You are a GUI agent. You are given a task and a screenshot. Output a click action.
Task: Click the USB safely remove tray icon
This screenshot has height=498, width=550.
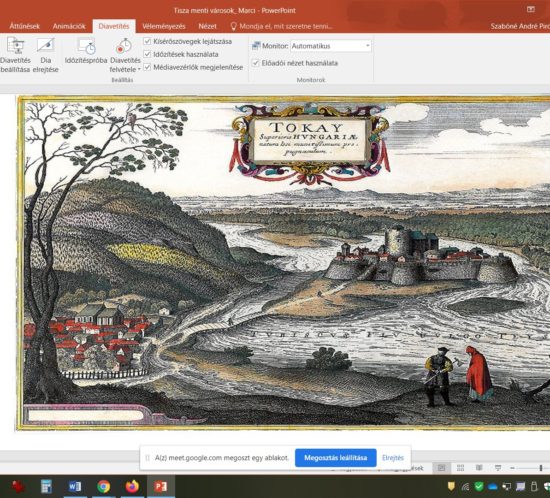(534, 486)
